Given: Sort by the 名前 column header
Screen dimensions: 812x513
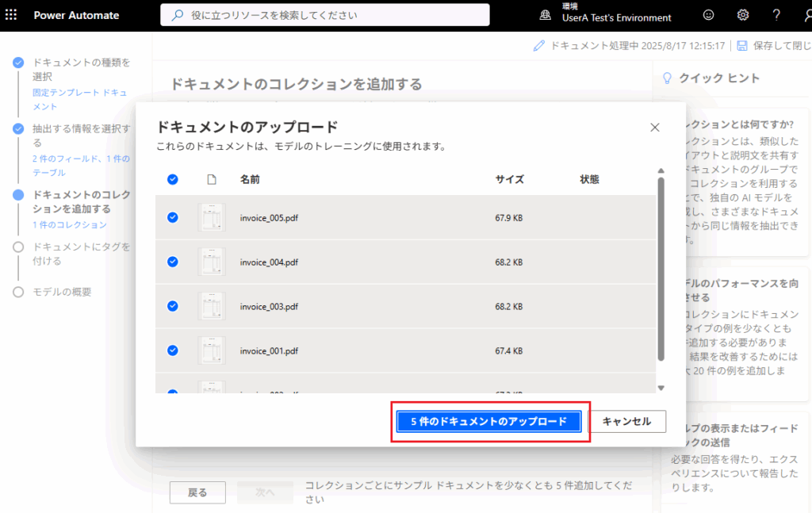Looking at the screenshot, I should 250,180.
